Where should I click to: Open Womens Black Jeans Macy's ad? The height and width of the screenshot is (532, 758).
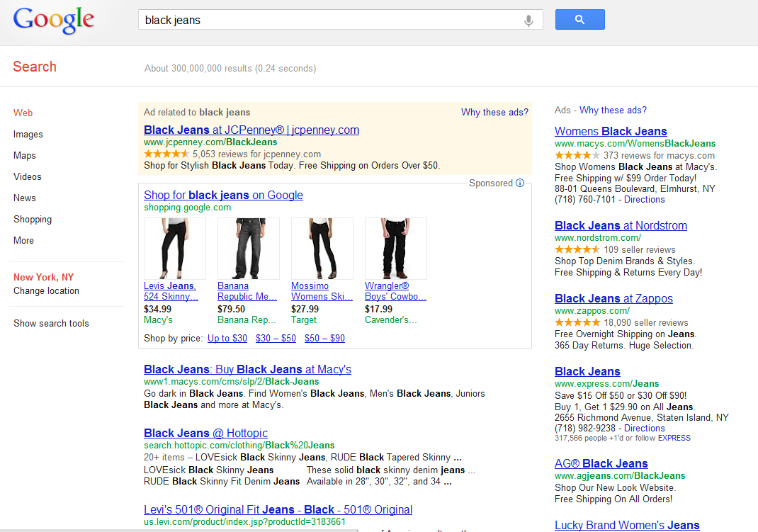click(611, 132)
